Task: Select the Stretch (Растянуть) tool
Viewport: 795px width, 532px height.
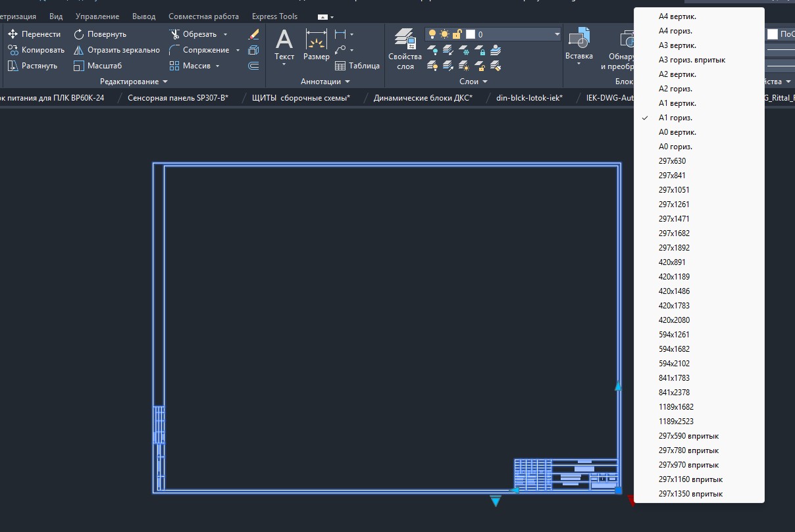Action: pos(33,66)
